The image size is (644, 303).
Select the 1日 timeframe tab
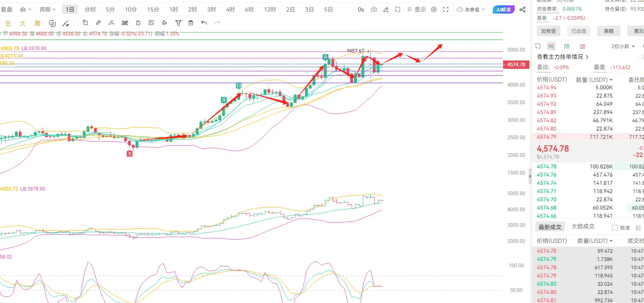pyautogui.click(x=70, y=9)
